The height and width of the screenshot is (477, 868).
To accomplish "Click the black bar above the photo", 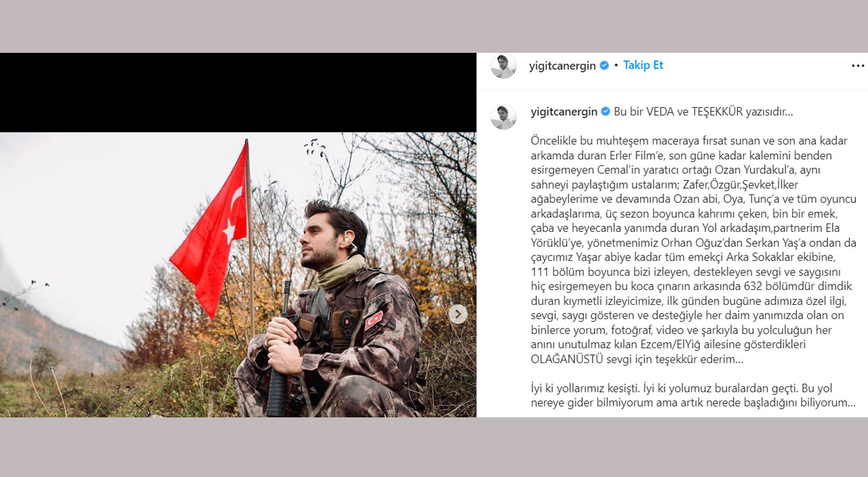I will click(238, 92).
